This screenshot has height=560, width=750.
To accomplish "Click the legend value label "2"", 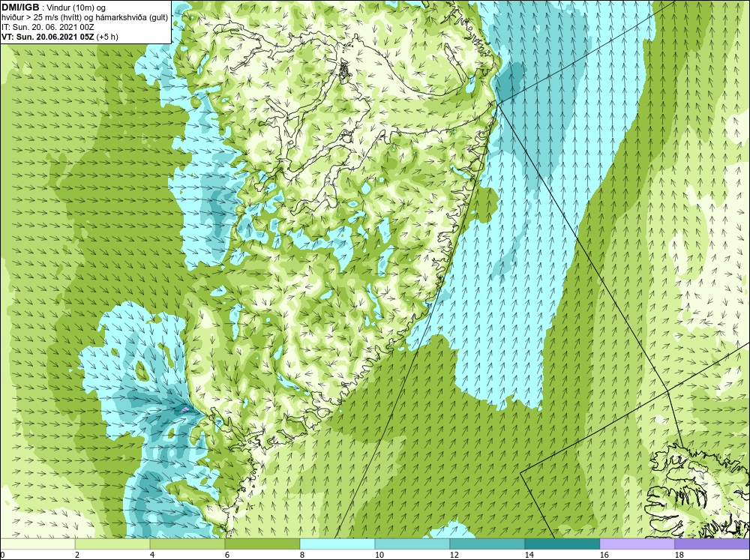I will (x=77, y=555).
